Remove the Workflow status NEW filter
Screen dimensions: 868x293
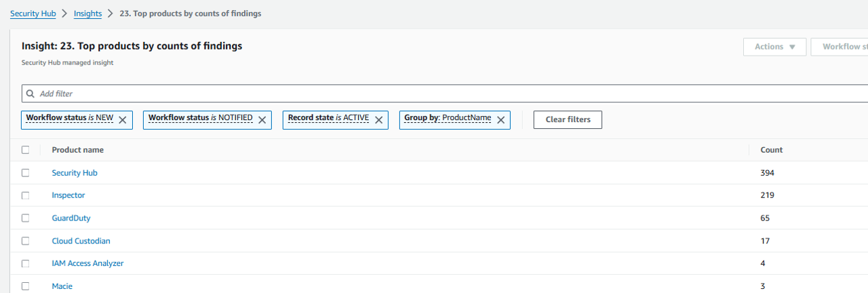point(122,120)
